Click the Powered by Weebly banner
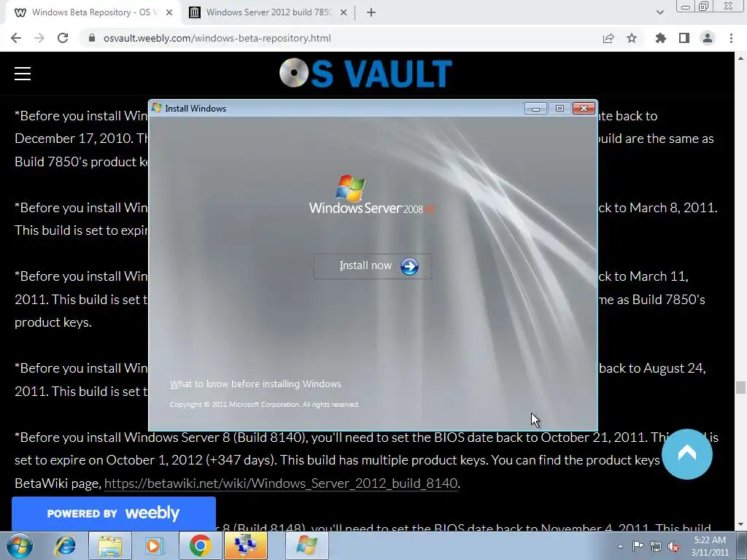Image resolution: width=747 pixels, height=560 pixels. pyautogui.click(x=113, y=514)
